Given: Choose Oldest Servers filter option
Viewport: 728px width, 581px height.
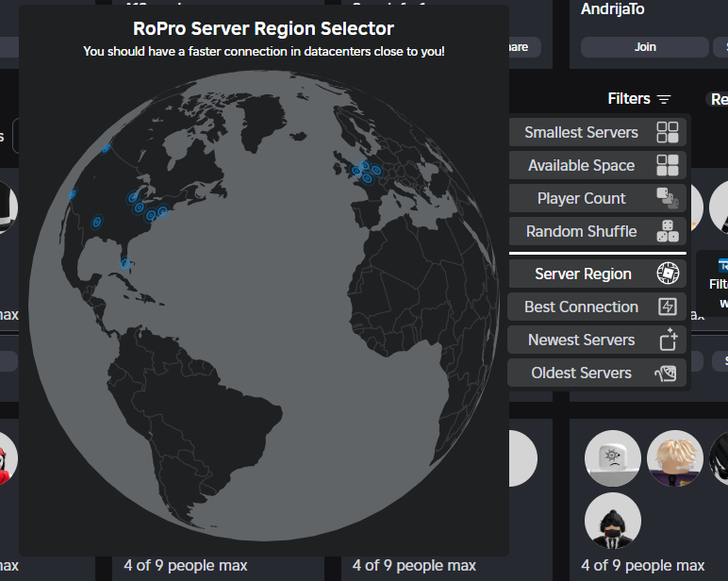Looking at the screenshot, I should pyautogui.click(x=597, y=373).
